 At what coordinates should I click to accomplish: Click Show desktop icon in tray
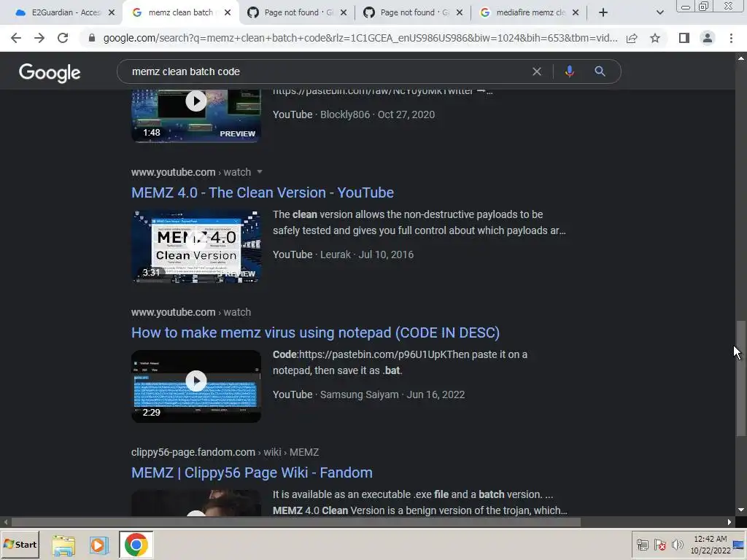tap(739, 544)
